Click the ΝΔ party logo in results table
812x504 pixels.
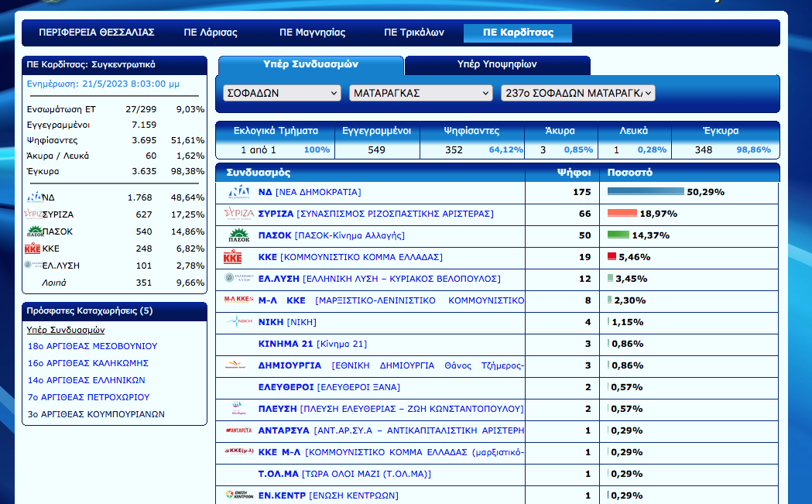(238, 192)
